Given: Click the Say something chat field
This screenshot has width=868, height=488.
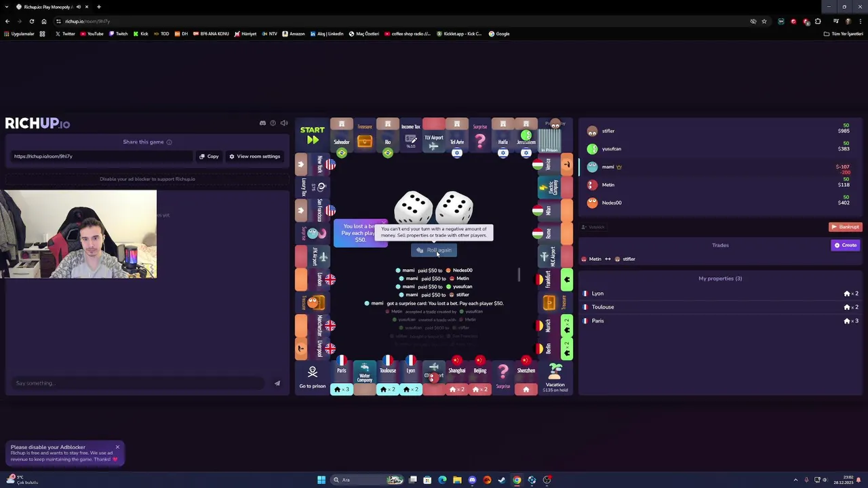Looking at the screenshot, I should pos(139,384).
